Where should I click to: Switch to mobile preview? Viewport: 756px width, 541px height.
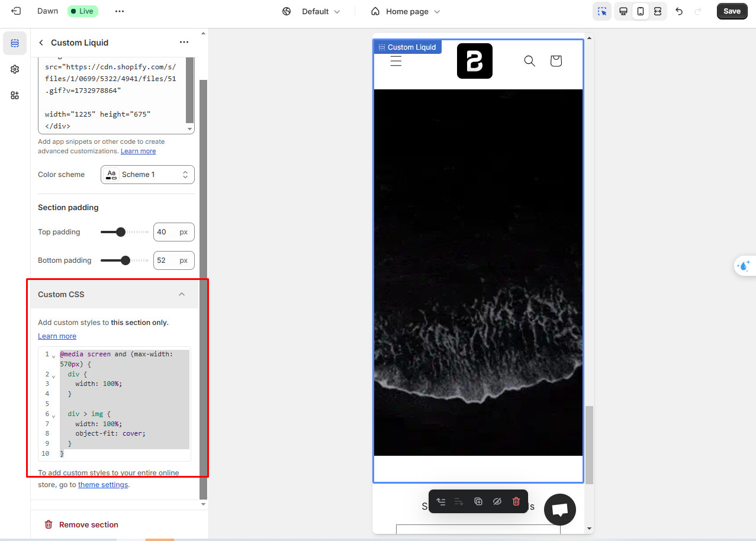[x=641, y=11]
